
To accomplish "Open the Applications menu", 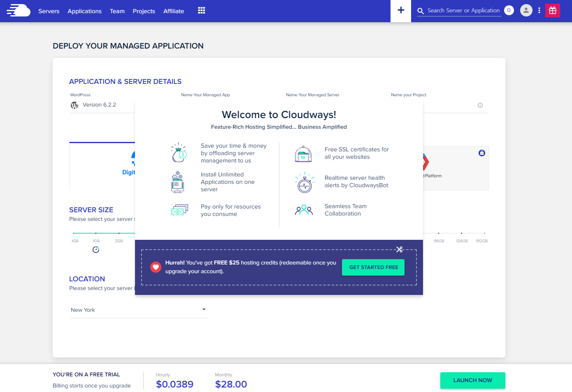I will click(x=85, y=11).
